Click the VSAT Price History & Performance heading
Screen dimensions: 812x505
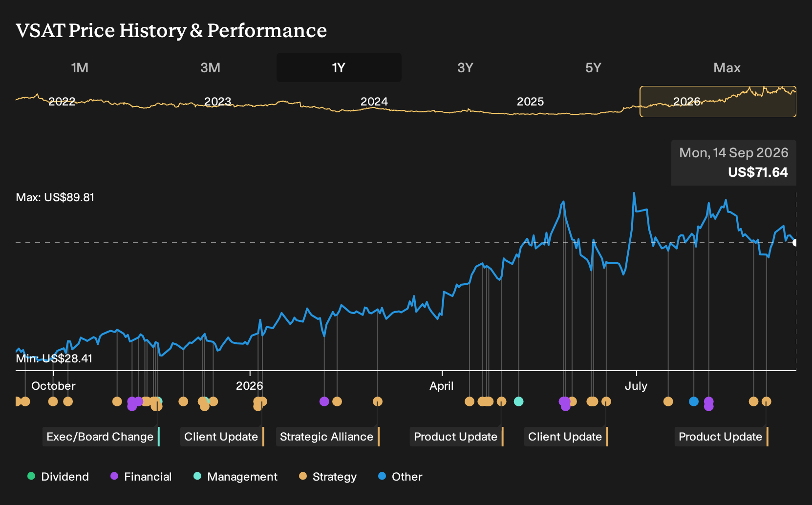(171, 30)
